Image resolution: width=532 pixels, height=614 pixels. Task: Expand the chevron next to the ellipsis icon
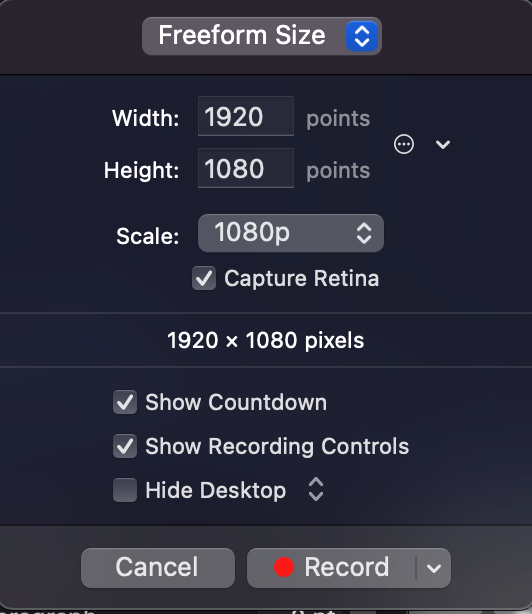443,144
